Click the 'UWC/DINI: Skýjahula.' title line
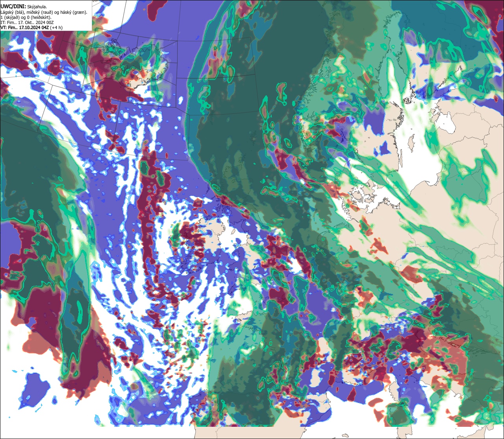 pyautogui.click(x=24, y=7)
